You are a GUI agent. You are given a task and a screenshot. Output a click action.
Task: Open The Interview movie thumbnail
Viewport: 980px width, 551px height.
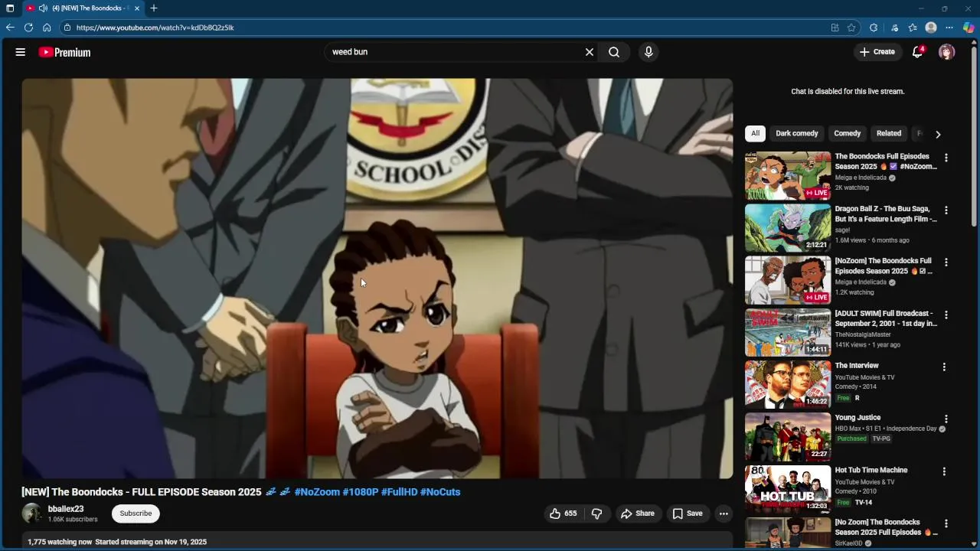(788, 384)
